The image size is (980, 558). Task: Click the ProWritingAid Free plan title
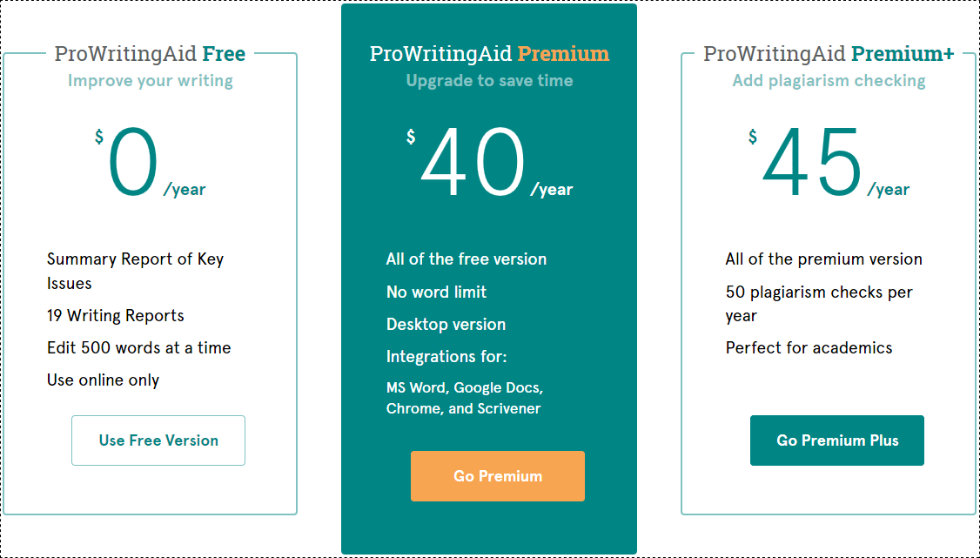(x=150, y=54)
